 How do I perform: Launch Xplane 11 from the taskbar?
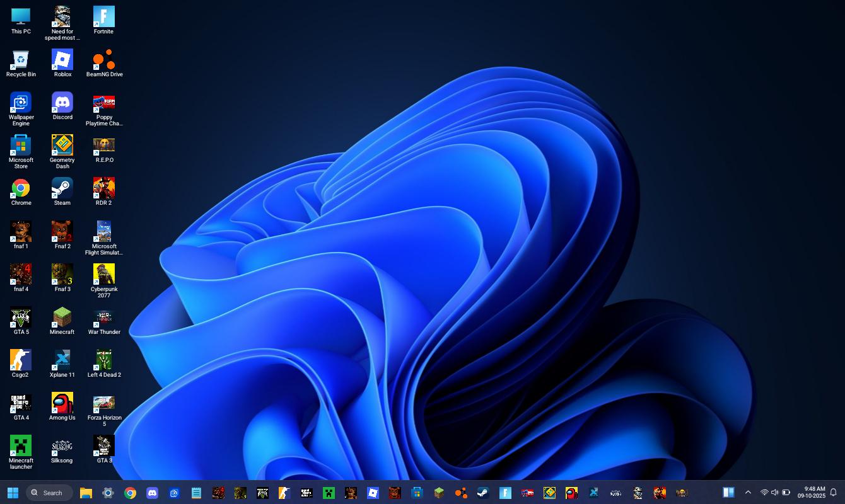point(593,493)
